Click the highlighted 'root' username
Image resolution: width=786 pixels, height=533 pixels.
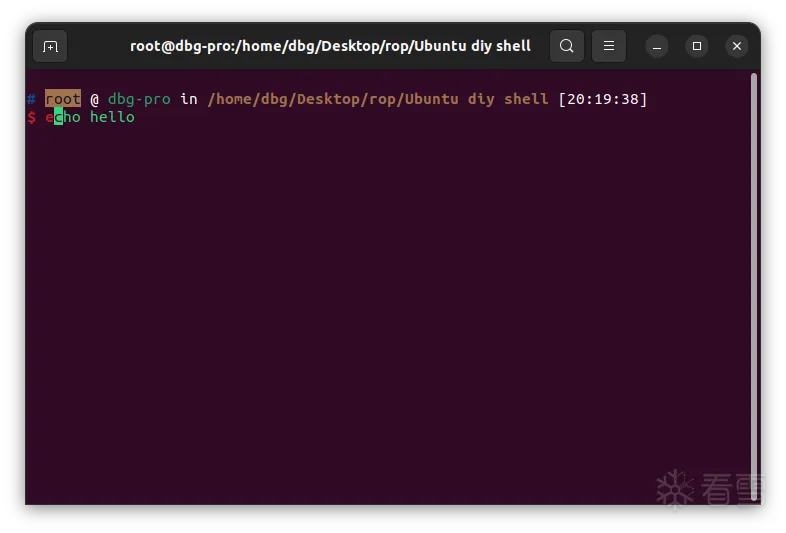click(63, 99)
